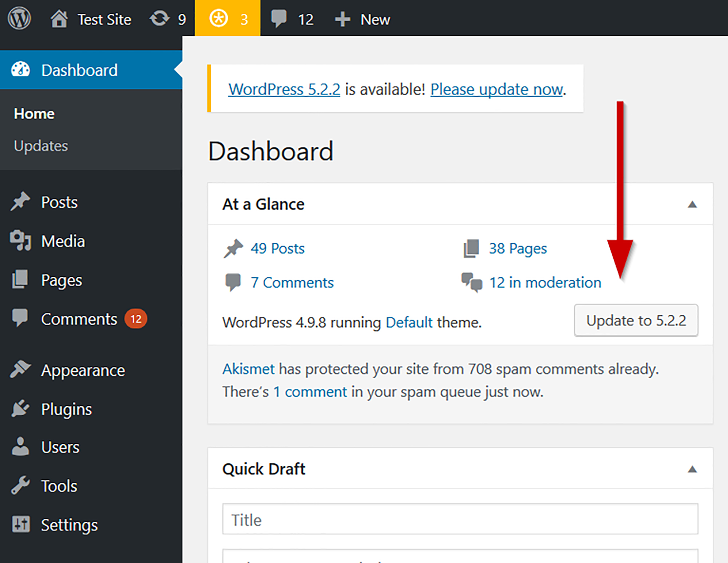Click the Quick Draft heading
Viewport: 728px width, 563px height.
[264, 469]
